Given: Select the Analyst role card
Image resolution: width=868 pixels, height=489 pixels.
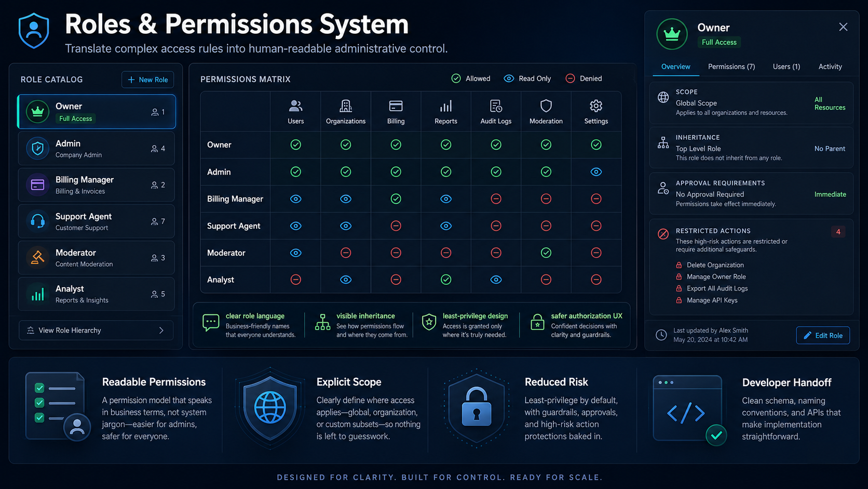Looking at the screenshot, I should [x=97, y=294].
